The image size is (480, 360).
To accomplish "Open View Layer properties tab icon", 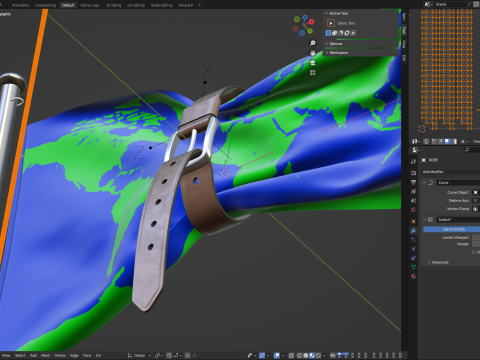I will coord(413,191).
